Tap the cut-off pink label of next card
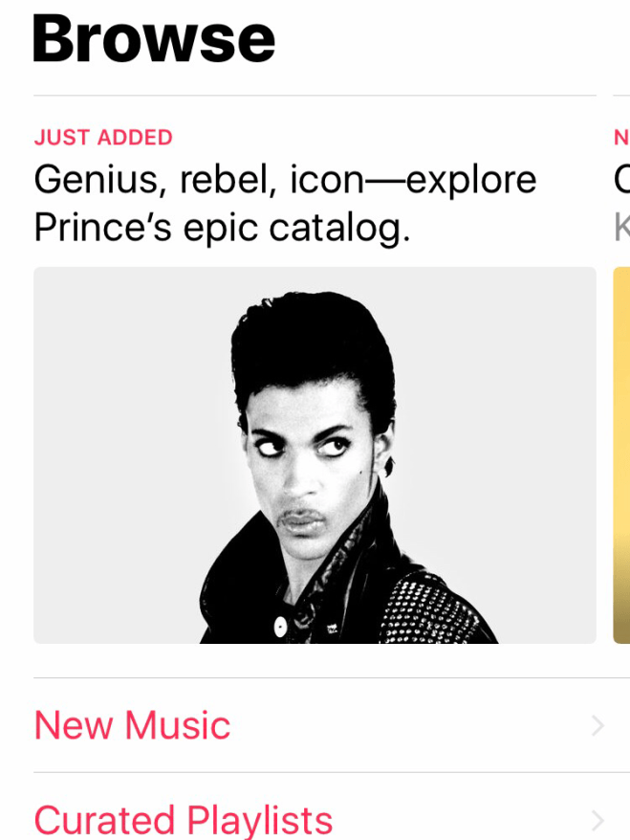This screenshot has width=630, height=840. click(x=621, y=138)
